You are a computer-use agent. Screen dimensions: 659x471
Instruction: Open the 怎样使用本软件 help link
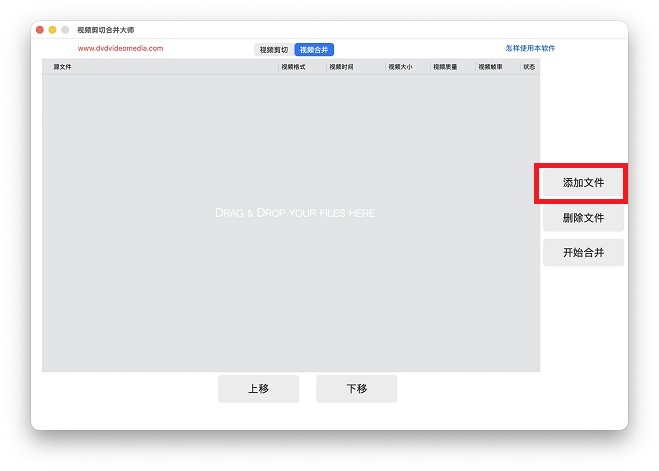(530, 48)
